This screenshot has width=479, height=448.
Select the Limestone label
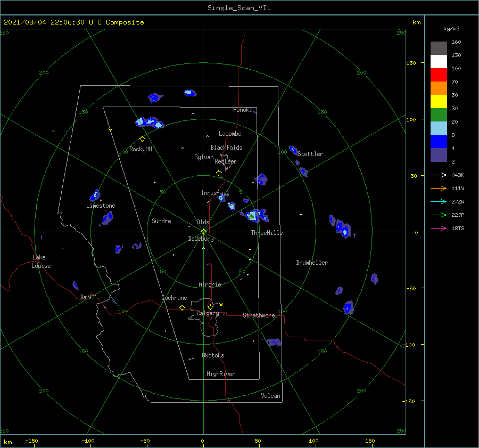point(101,206)
